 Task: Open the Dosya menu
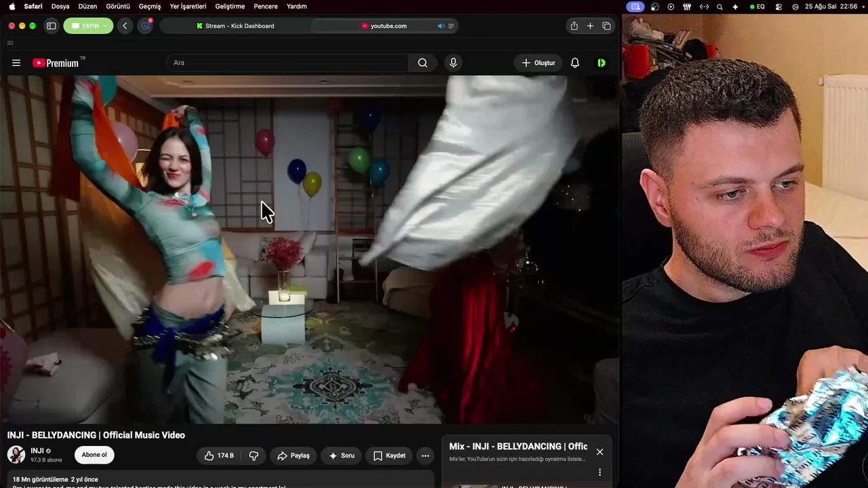(x=60, y=6)
